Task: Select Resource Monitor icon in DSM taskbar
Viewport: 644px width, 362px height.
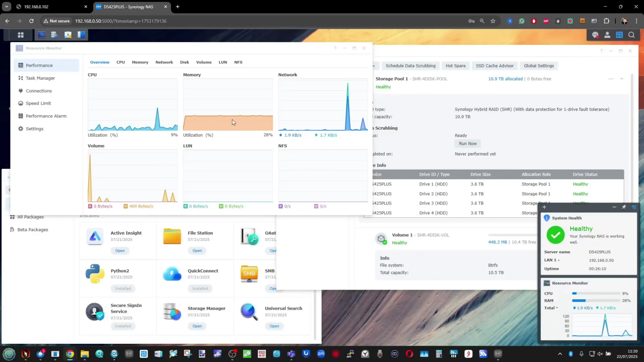Action: click(42, 35)
